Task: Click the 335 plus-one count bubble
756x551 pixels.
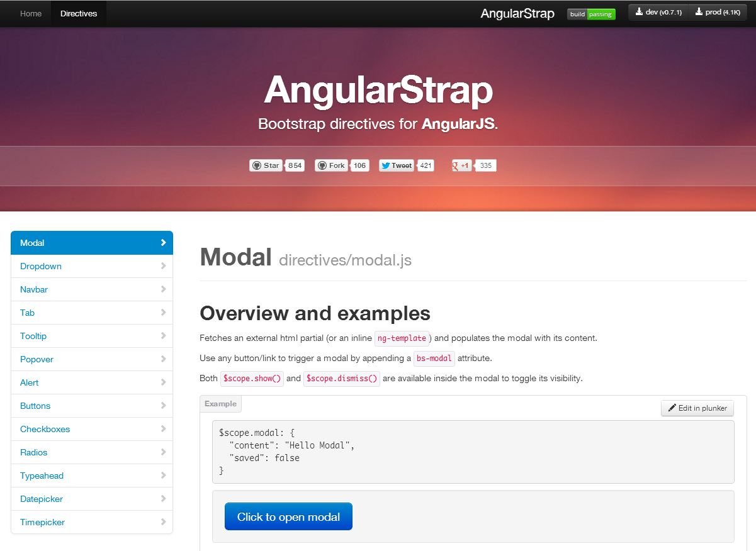Action: [485, 165]
